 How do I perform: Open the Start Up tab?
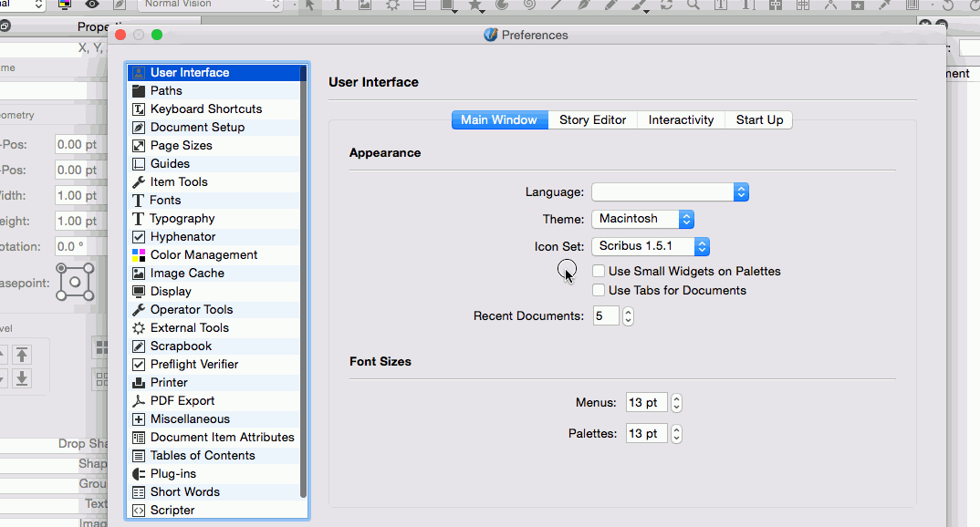coord(759,119)
